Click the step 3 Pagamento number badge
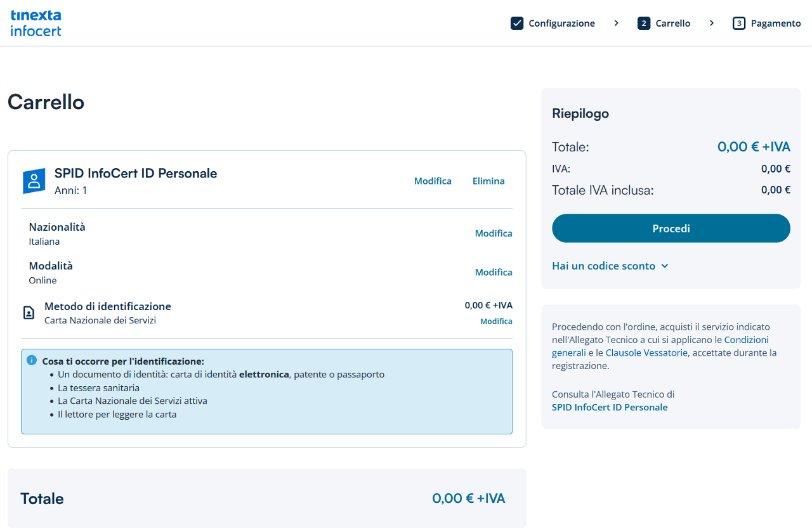812x532 pixels. coord(739,23)
